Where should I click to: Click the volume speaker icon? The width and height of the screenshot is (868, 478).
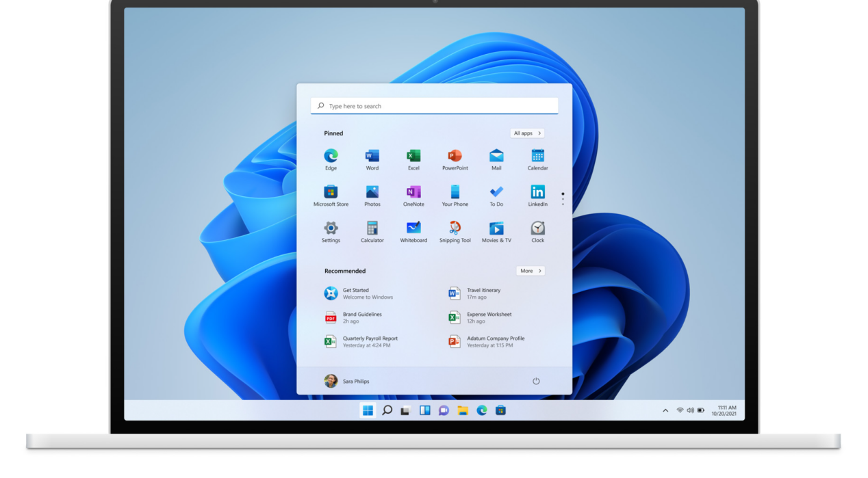click(x=690, y=410)
